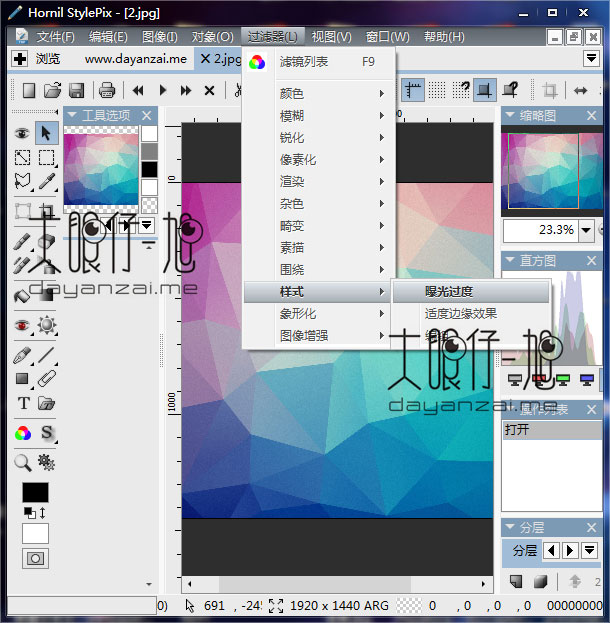Select the S style tool

46,432
